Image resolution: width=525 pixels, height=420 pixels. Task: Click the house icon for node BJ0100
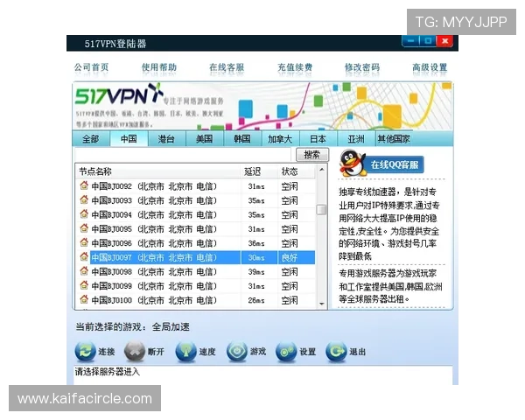tap(84, 299)
